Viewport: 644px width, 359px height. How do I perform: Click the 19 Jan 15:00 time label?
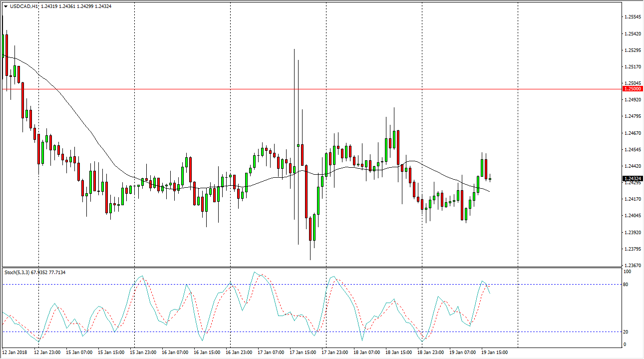[x=495, y=352]
